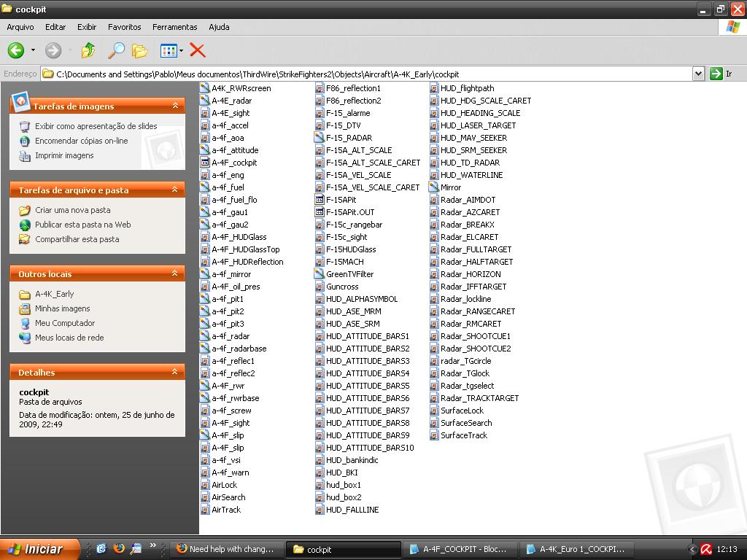Collapse the Detalhes panel
This screenshot has width=747, height=560.
[x=175, y=372]
